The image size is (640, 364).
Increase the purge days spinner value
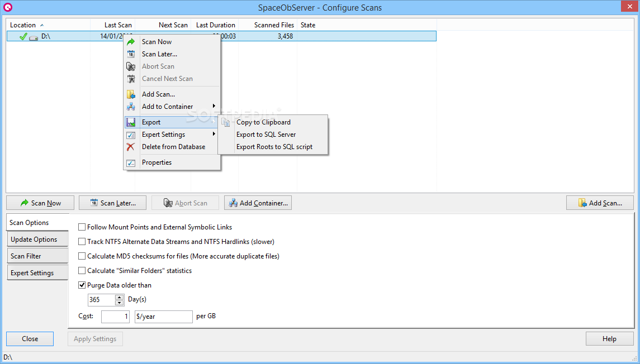(x=119, y=297)
